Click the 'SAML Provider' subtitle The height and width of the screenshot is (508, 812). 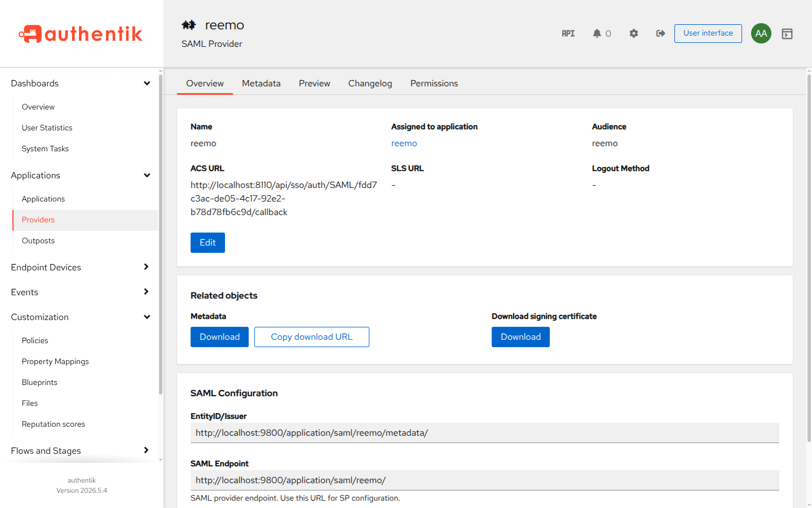[x=211, y=44]
